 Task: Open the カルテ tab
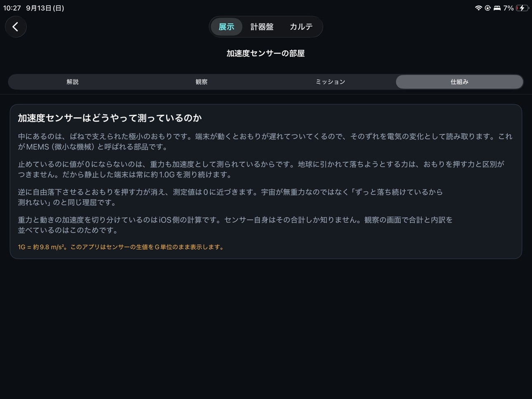point(301,27)
